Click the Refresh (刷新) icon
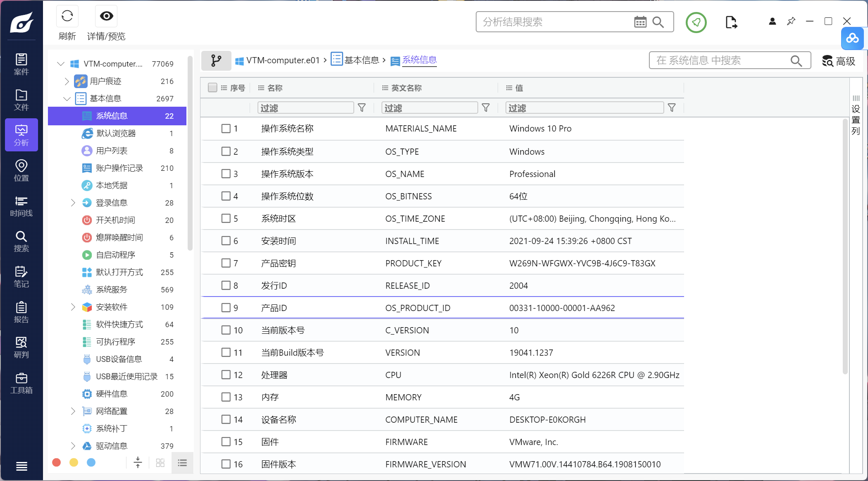The height and width of the screenshot is (481, 868). pyautogui.click(x=67, y=17)
